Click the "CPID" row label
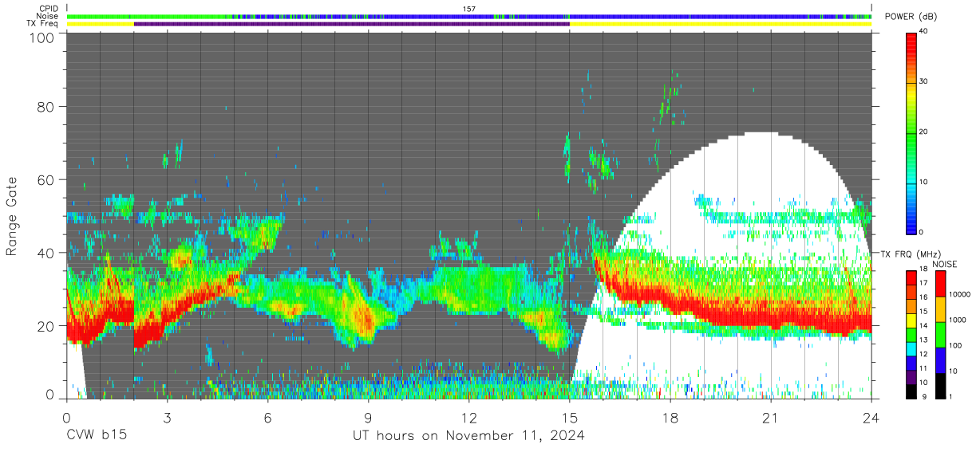Screen dimensions: 980x452 (x=48, y=8)
